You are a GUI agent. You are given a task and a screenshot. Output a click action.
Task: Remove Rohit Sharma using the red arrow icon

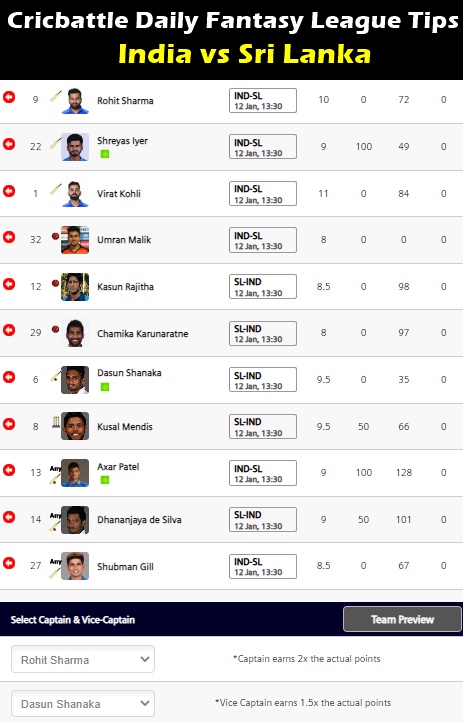click(x=9, y=97)
